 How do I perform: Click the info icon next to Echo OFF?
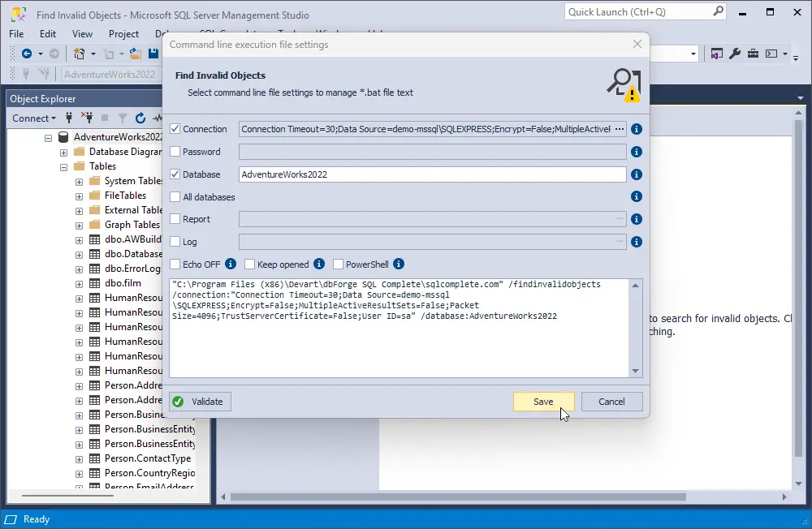(231, 264)
